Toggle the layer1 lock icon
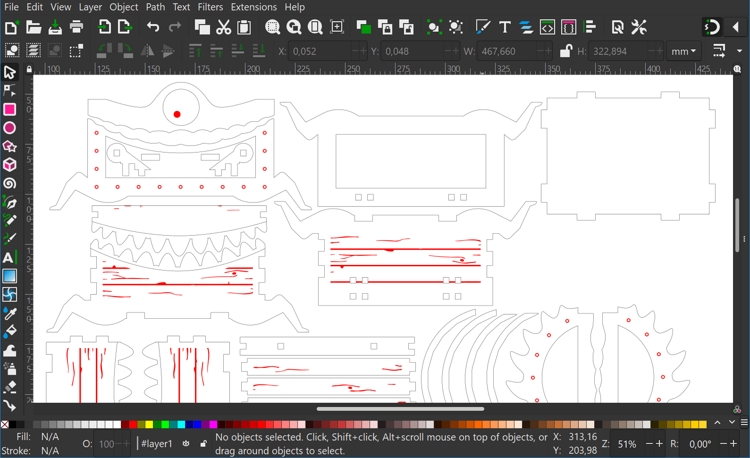 coord(203,444)
